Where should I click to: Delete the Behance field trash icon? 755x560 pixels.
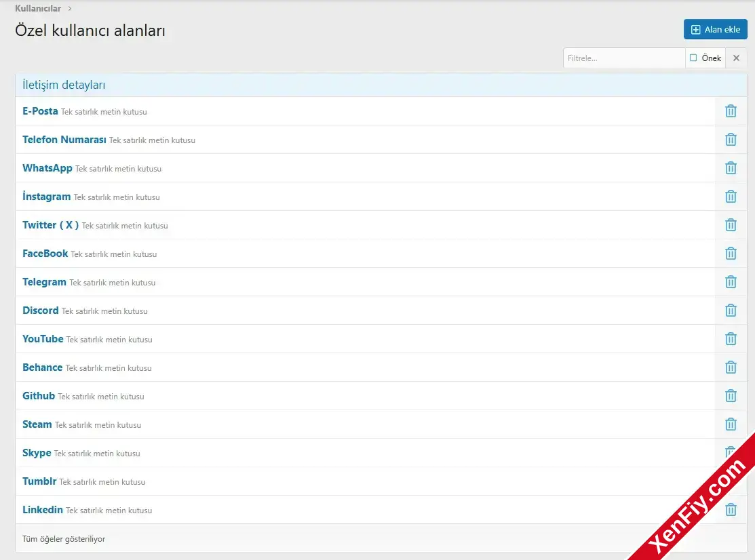tap(731, 367)
